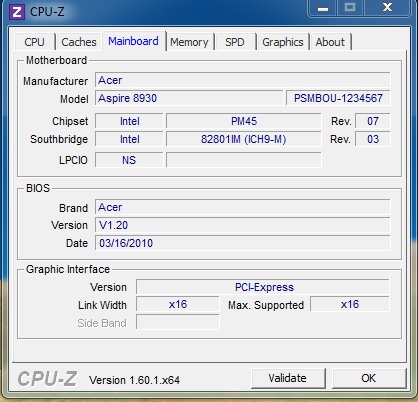Click the Validate button
The width and height of the screenshot is (418, 402).
pos(288,378)
